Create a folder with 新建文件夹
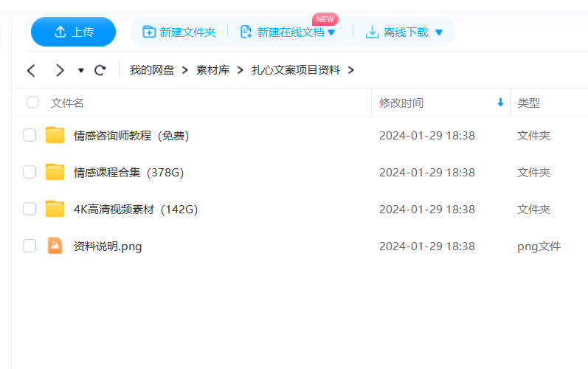Viewport: 588px width, 369px height. (x=179, y=32)
